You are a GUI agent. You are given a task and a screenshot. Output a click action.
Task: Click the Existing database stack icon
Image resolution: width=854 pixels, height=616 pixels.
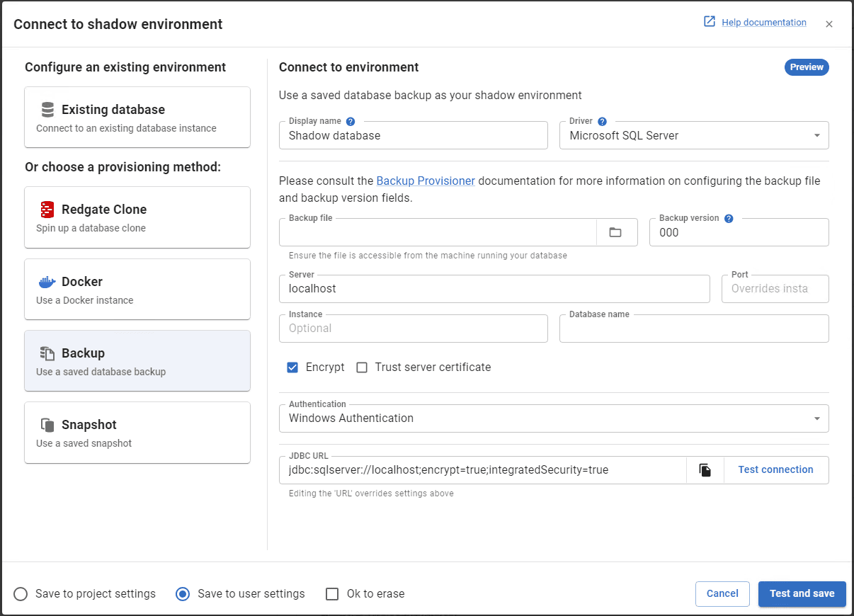[x=47, y=109]
